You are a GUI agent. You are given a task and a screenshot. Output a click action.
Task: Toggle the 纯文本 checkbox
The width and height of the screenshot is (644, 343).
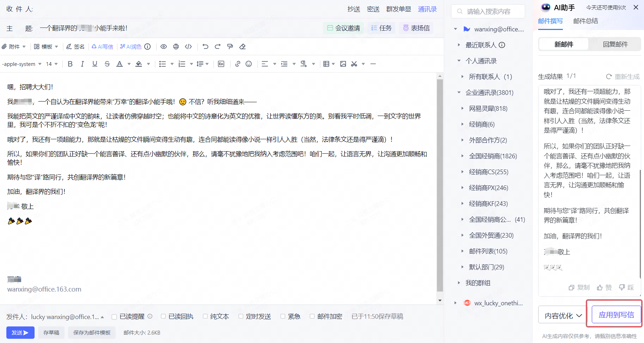coord(205,317)
